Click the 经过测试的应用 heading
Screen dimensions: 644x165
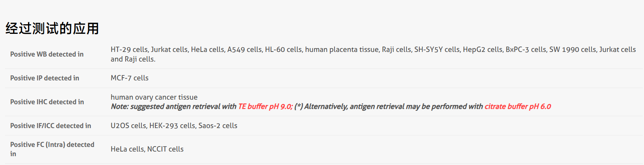coord(52,28)
